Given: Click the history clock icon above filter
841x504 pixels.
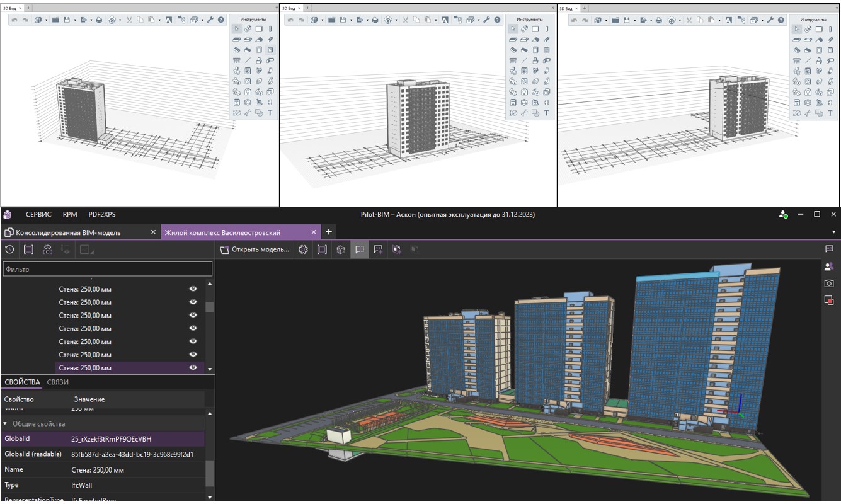Looking at the screenshot, I should click(9, 249).
